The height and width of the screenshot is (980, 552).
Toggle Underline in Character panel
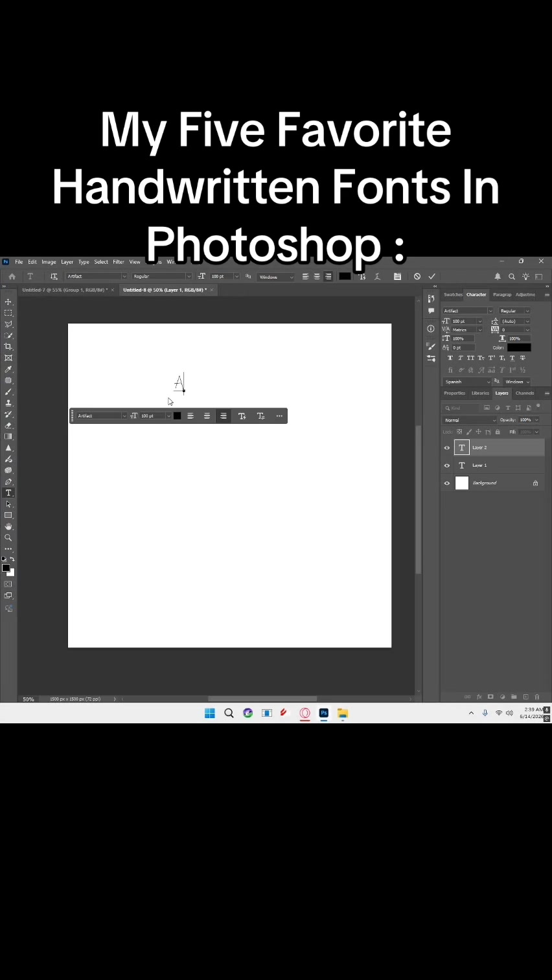click(x=512, y=358)
